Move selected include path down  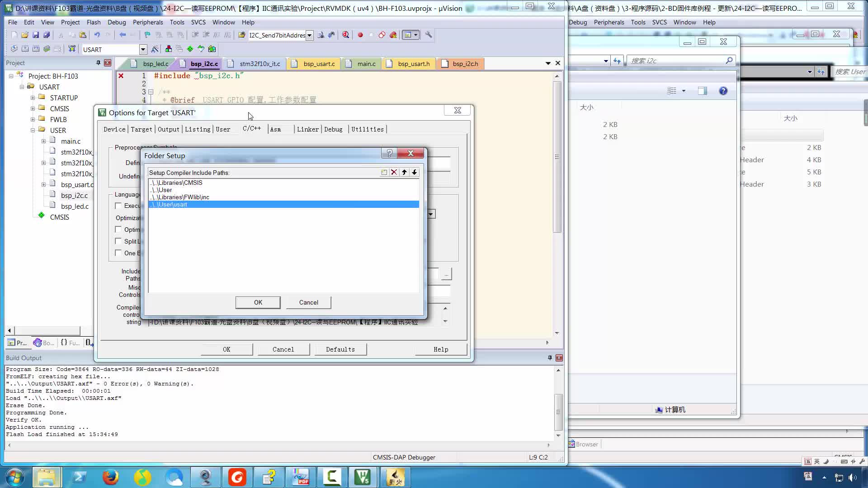tap(414, 172)
